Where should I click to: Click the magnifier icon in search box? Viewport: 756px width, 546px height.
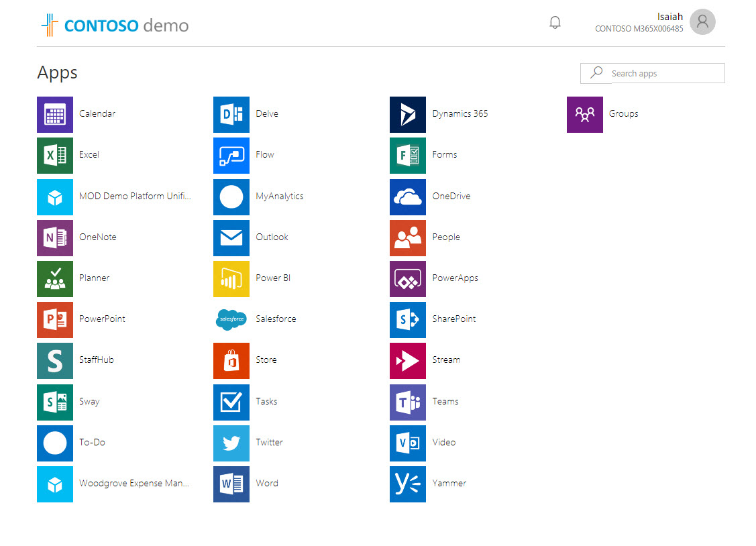pos(597,72)
